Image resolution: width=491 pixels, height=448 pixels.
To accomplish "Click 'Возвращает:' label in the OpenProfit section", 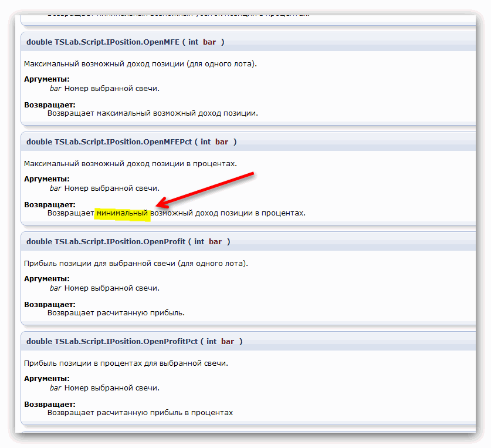I will tap(50, 304).
